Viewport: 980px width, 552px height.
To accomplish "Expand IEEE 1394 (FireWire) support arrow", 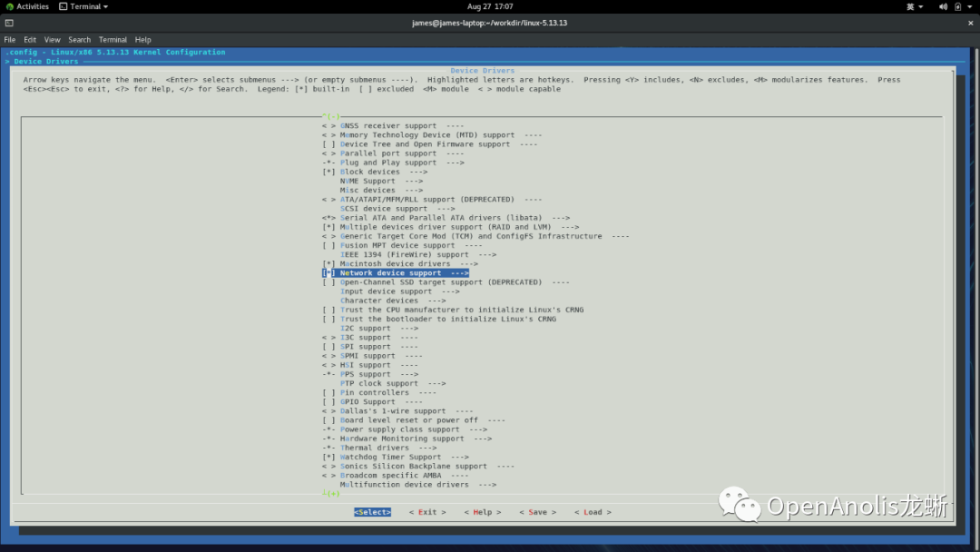I will pos(487,255).
